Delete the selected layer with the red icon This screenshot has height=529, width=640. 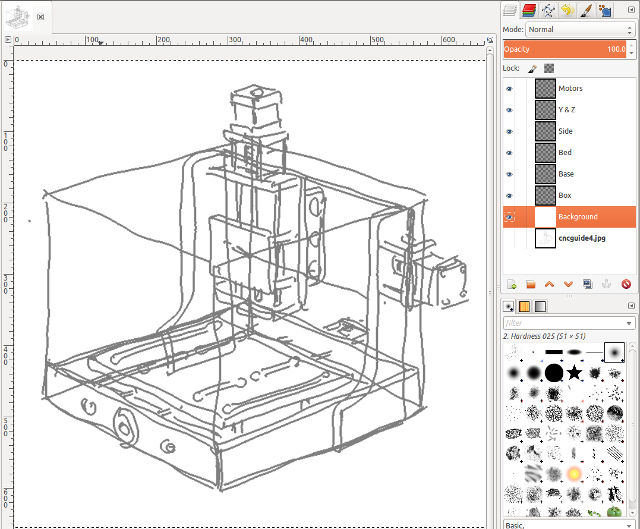click(625, 284)
